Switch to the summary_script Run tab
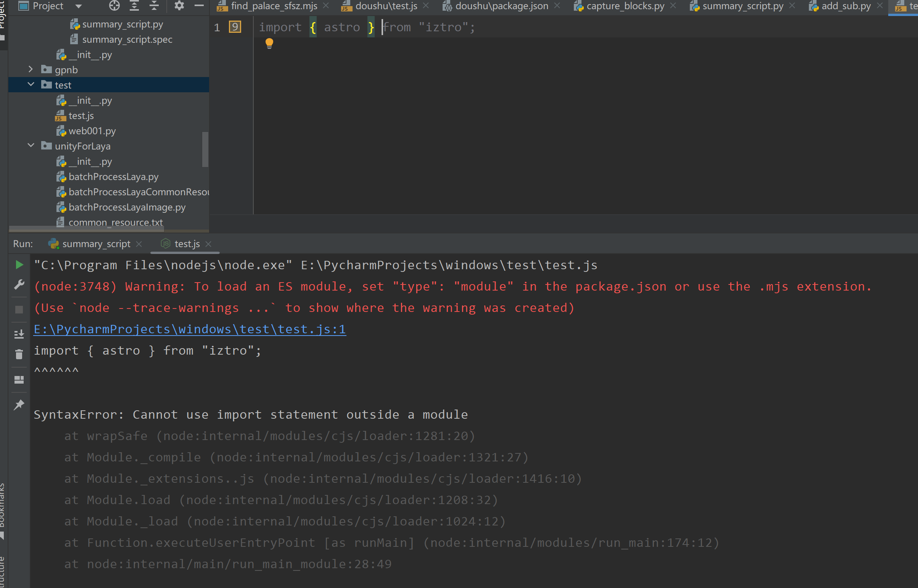 pos(95,244)
